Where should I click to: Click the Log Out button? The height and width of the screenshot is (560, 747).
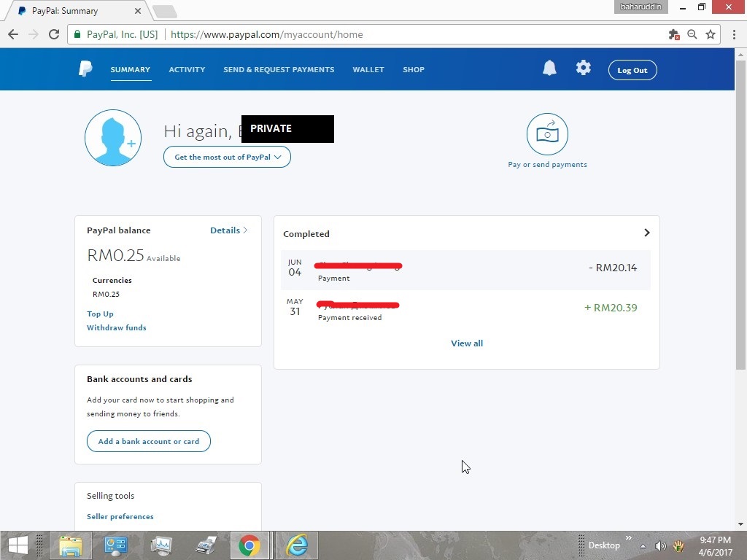click(632, 70)
